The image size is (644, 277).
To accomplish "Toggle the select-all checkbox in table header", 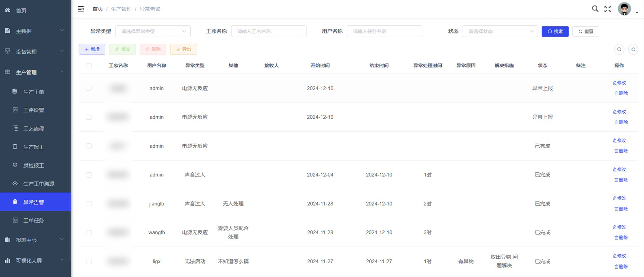I will [x=89, y=66].
